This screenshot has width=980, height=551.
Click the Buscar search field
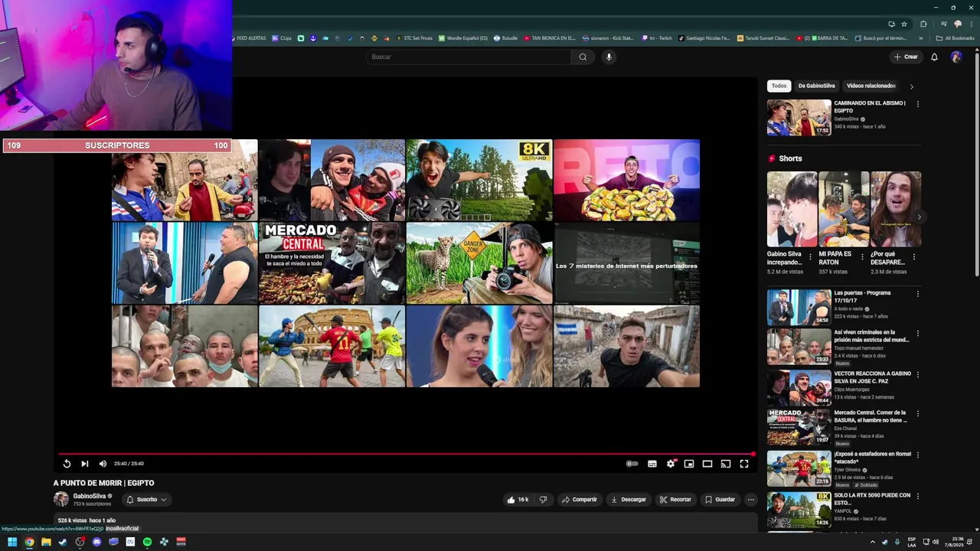point(468,57)
